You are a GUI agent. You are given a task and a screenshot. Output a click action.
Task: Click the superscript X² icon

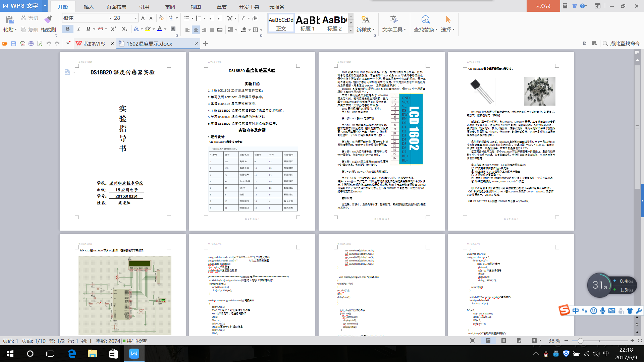tap(113, 29)
